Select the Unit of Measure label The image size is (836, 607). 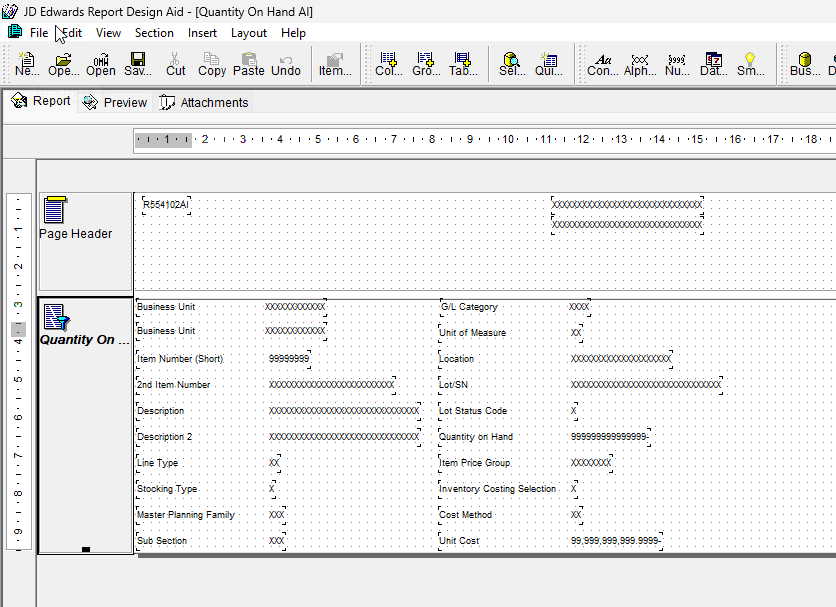click(472, 332)
